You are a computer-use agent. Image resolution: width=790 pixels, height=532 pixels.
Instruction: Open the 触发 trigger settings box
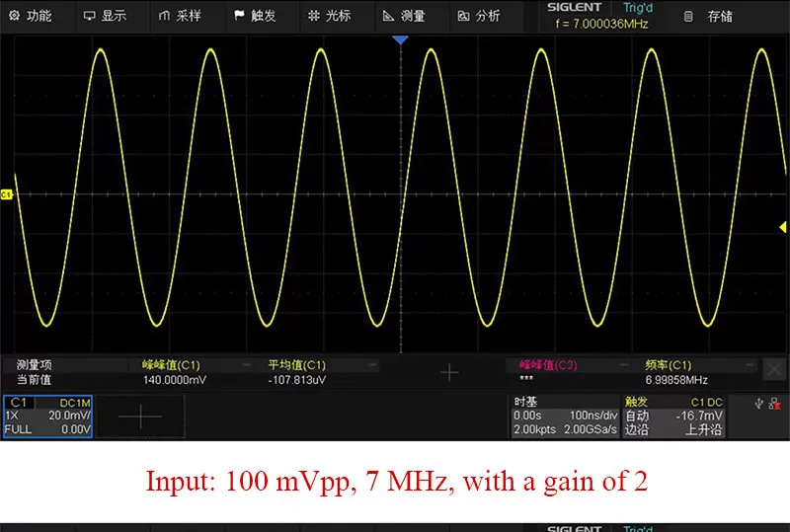[673, 417]
